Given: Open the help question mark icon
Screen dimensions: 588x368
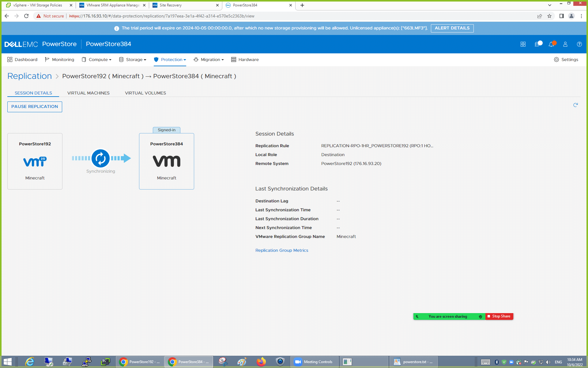Looking at the screenshot, I should point(579,44).
